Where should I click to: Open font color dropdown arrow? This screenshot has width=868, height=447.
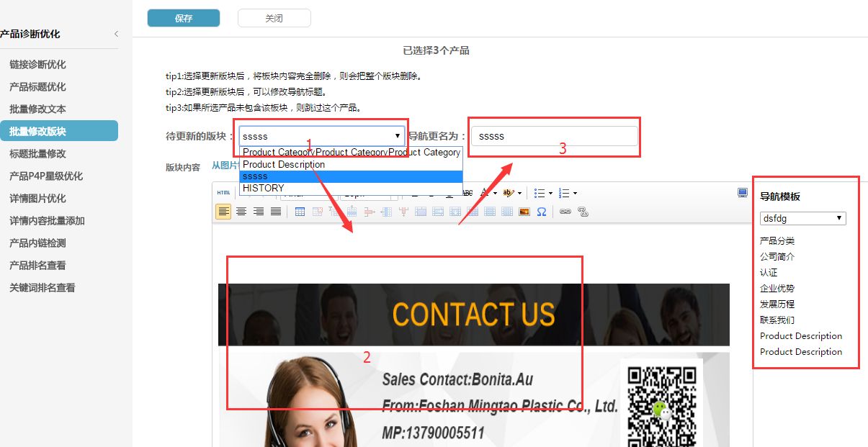coord(495,193)
